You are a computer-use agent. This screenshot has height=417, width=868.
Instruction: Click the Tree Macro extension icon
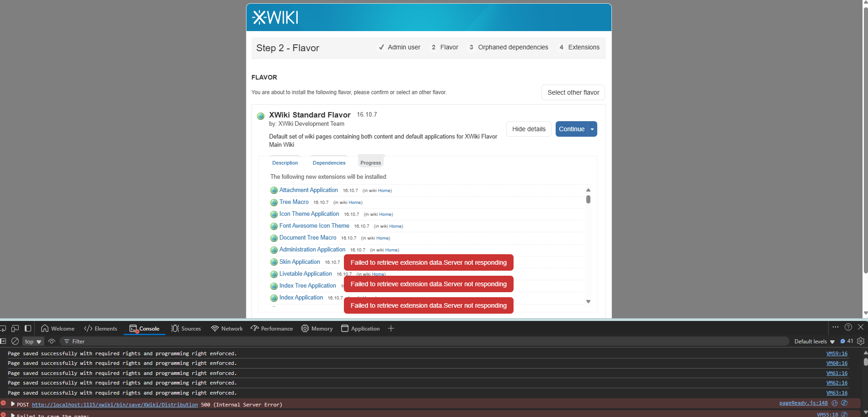tap(274, 202)
